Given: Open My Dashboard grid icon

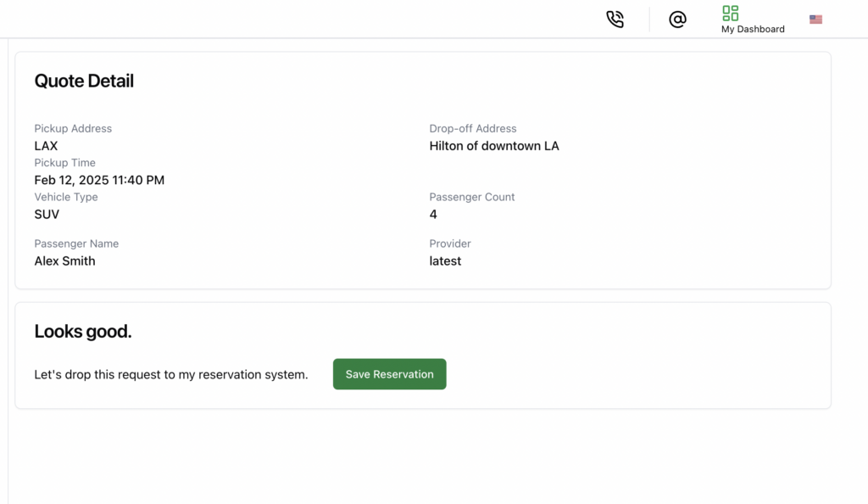Looking at the screenshot, I should coord(730,14).
